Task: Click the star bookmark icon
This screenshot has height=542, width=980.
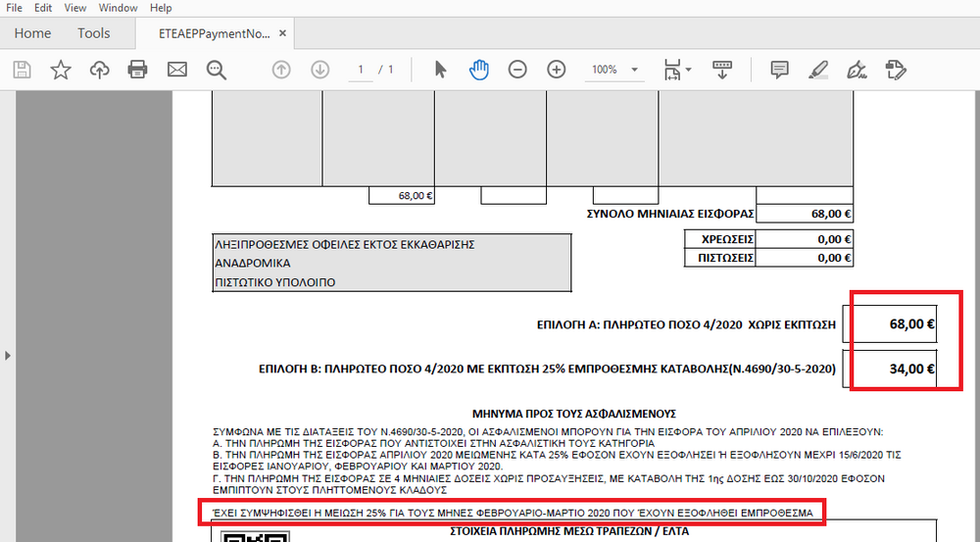Action: [x=61, y=70]
